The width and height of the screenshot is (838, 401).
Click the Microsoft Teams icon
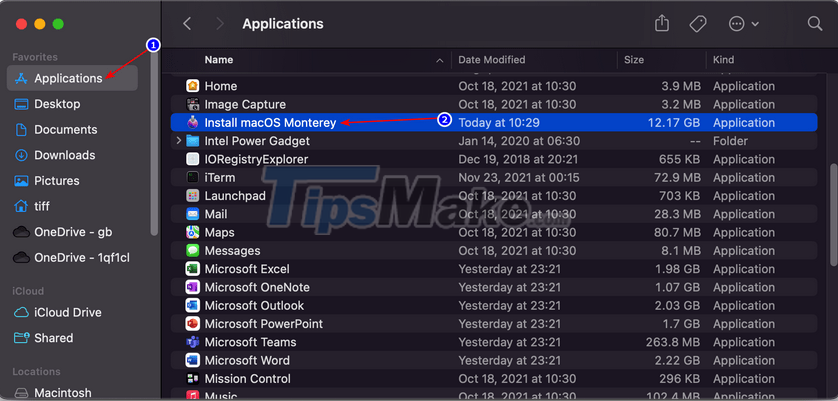click(x=192, y=342)
